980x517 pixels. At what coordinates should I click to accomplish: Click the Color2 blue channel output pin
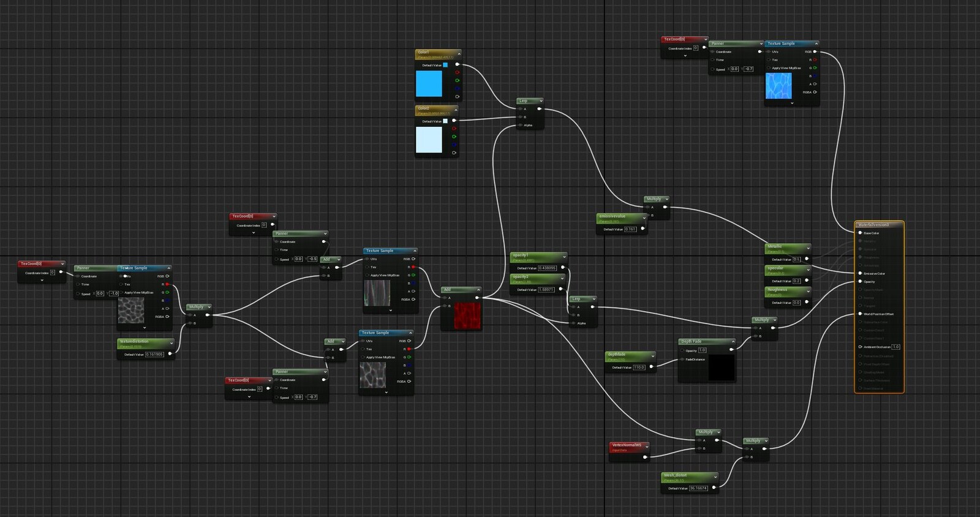click(454, 145)
